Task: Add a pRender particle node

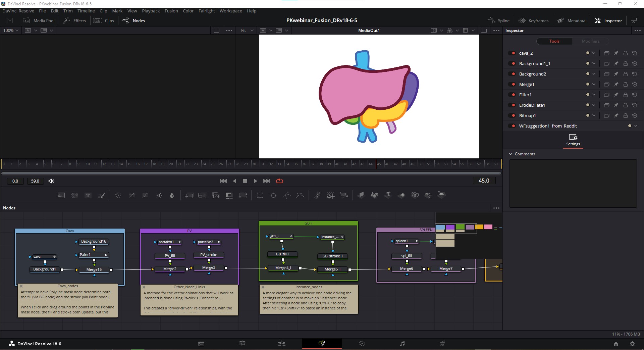Action: click(344, 195)
